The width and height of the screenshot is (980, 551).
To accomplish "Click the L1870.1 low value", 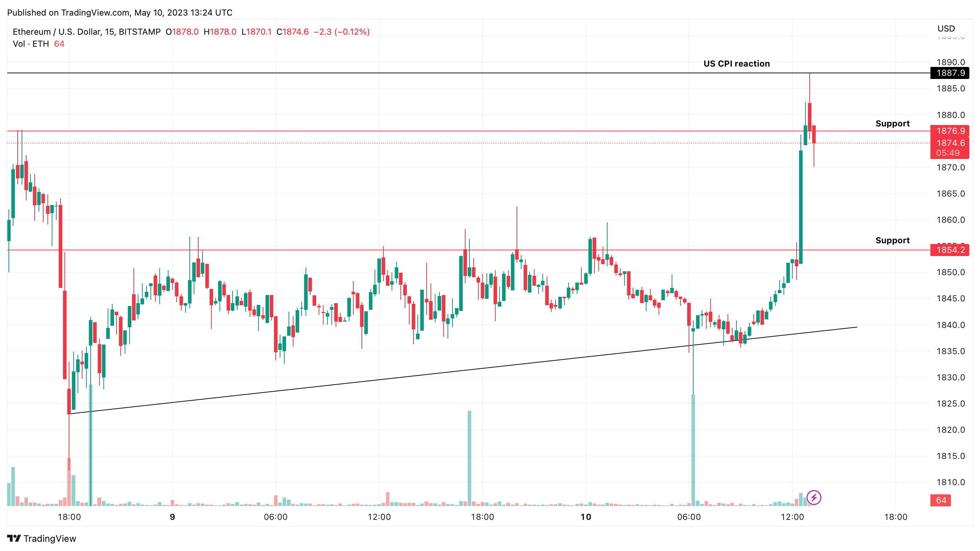I will tap(256, 32).
